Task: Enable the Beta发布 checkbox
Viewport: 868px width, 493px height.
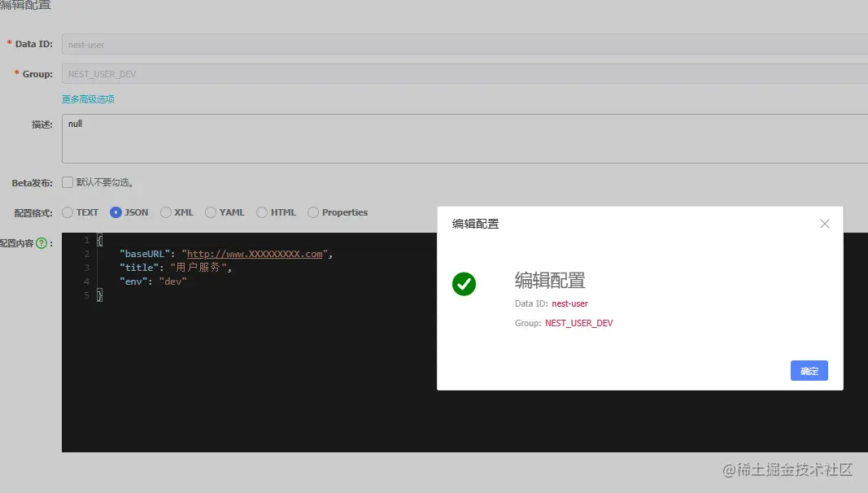Action: point(67,181)
